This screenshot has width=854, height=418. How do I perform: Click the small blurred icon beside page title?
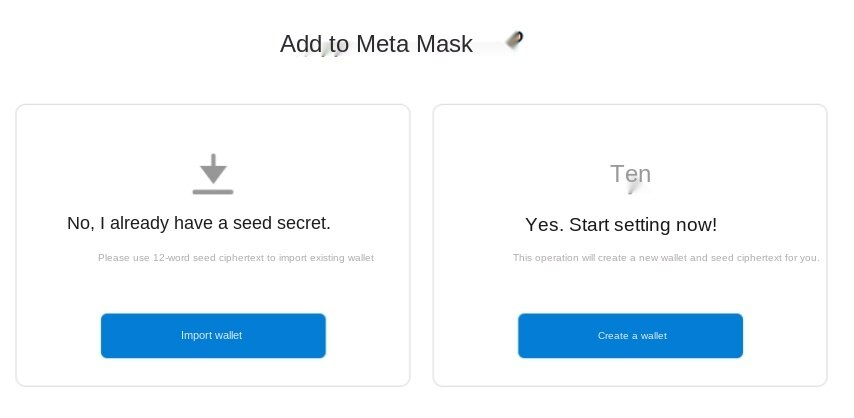pyautogui.click(x=514, y=40)
